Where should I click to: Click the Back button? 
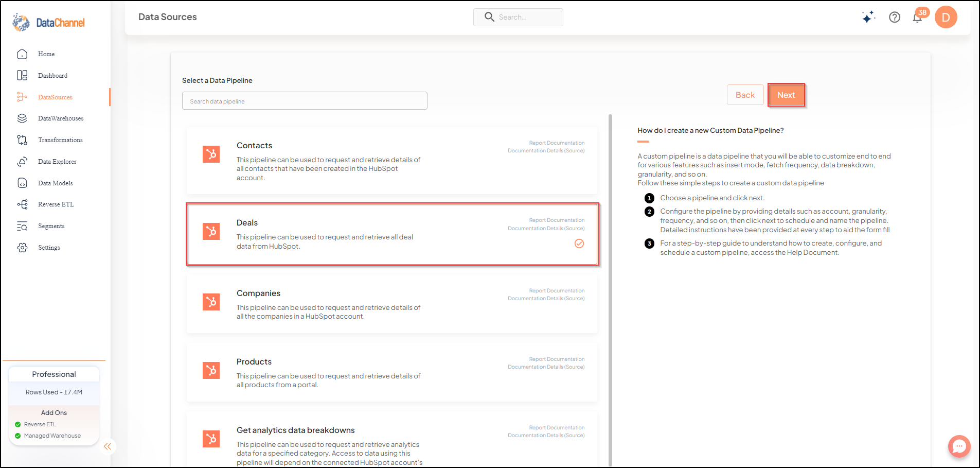click(x=745, y=95)
